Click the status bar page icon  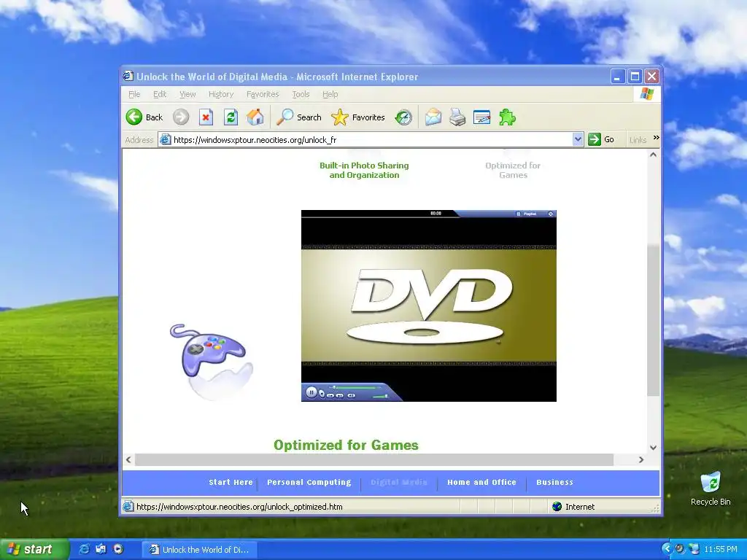coord(128,507)
